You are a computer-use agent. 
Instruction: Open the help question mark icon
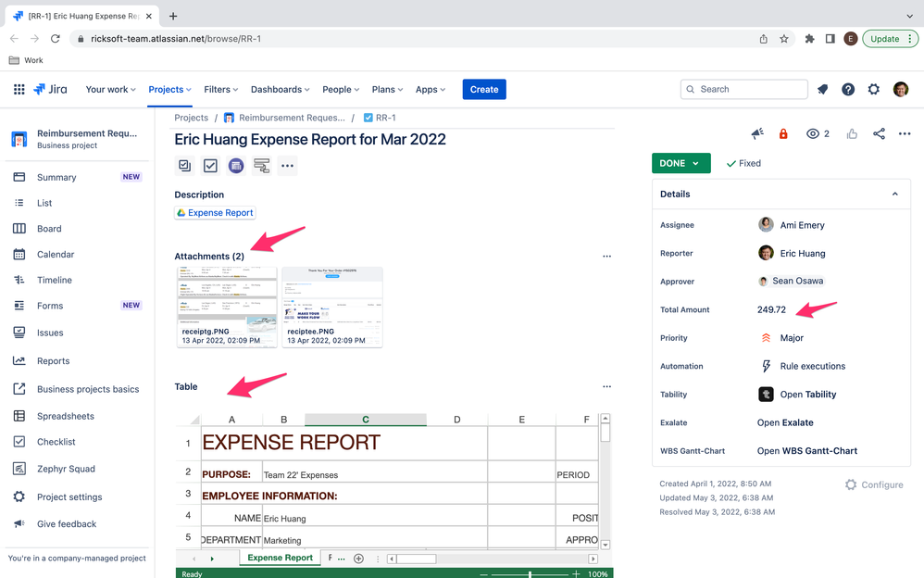(x=848, y=89)
